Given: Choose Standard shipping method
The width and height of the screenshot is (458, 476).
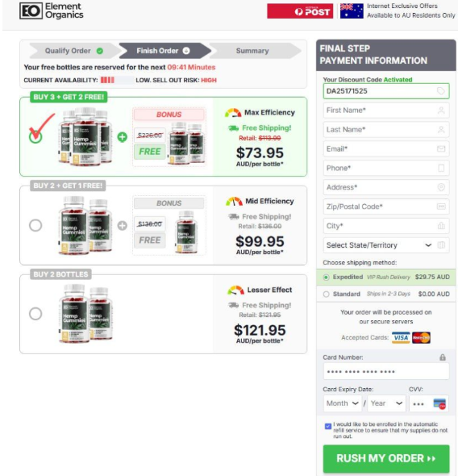Looking at the screenshot, I should (x=326, y=294).
